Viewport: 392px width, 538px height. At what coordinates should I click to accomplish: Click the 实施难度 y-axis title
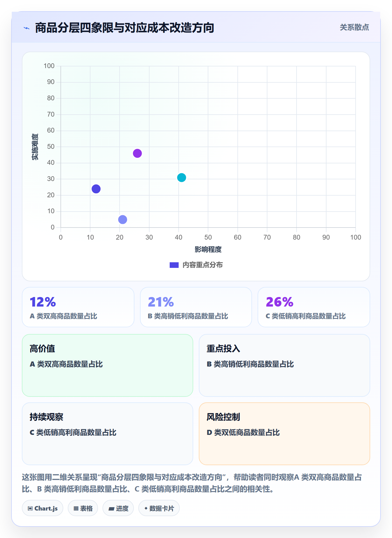click(x=35, y=147)
